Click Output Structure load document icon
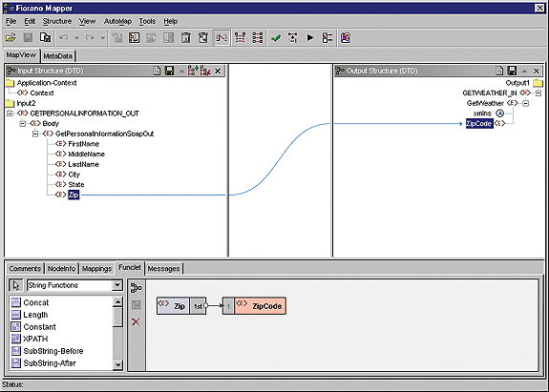This screenshot has width=549, height=392. [499, 71]
